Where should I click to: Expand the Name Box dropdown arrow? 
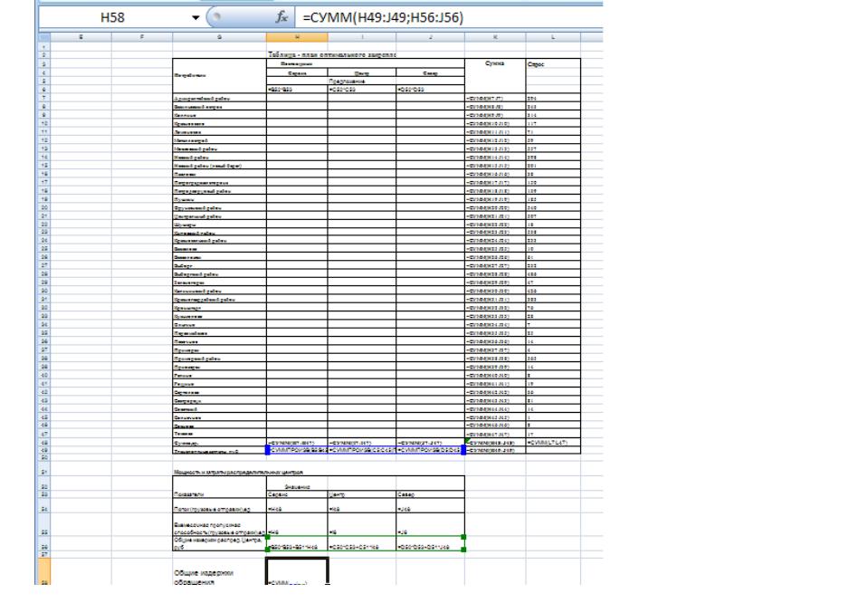pos(196,18)
